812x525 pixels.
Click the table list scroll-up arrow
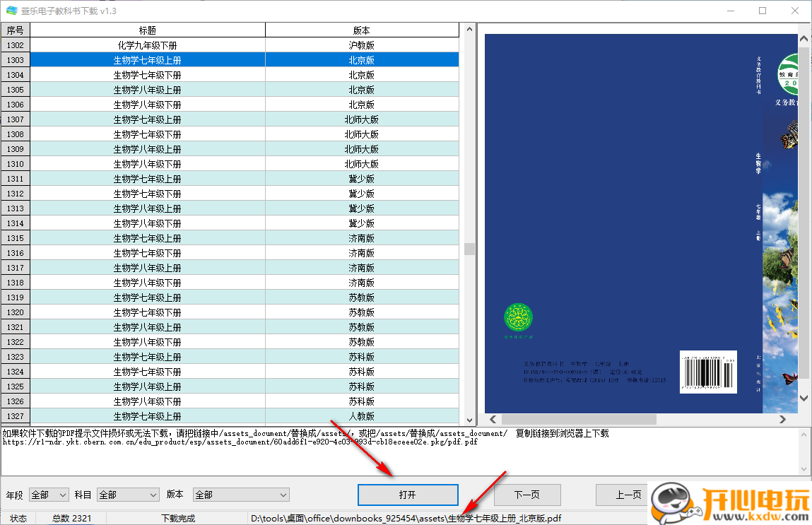click(x=469, y=30)
